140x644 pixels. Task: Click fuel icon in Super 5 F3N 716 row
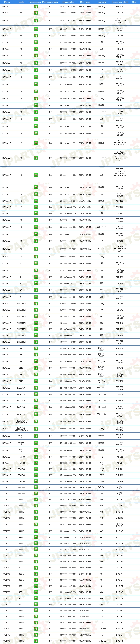click(36, 436)
